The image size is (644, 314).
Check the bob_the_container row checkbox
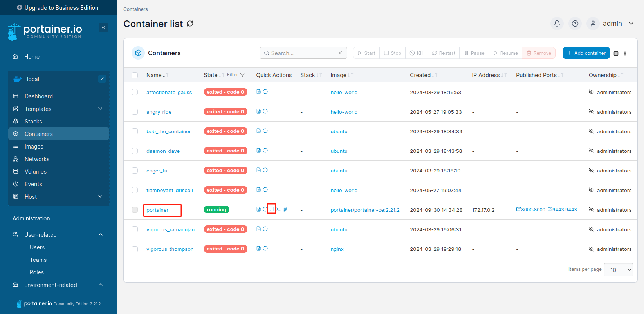tap(135, 131)
